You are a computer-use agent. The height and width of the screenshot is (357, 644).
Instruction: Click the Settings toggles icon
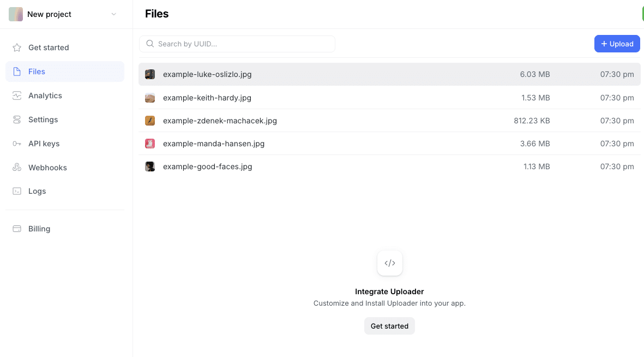coord(17,120)
